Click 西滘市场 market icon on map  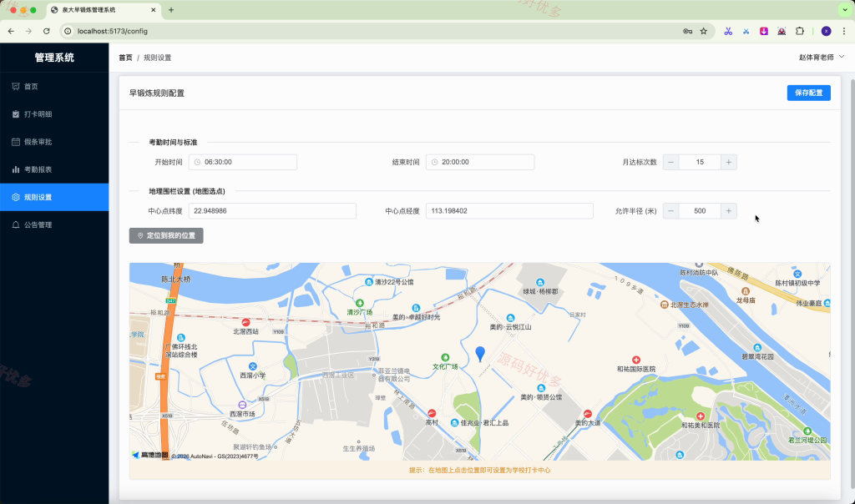(x=242, y=405)
